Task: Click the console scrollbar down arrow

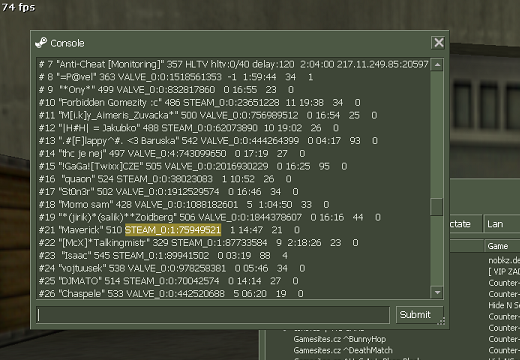Action: [x=437, y=292]
